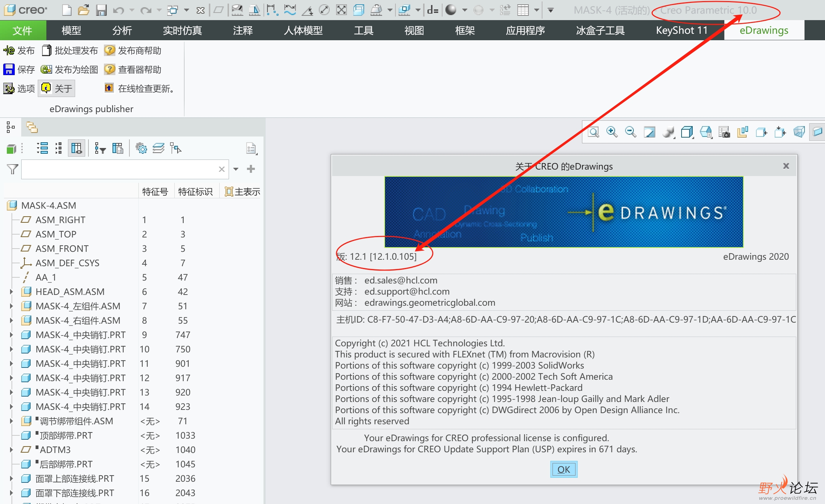The height and width of the screenshot is (504, 825).
Task: Click 在线检查更新 check updates online
Action: [x=139, y=88]
